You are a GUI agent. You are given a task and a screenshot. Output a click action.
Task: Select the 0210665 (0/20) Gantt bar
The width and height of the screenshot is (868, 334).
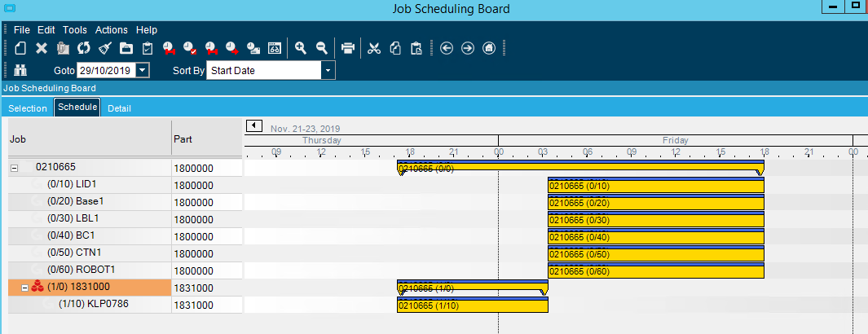point(656,202)
